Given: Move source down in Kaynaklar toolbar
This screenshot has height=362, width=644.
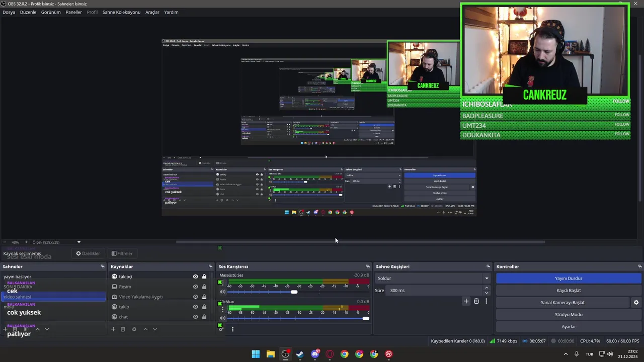Looking at the screenshot, I should pyautogui.click(x=155, y=329).
